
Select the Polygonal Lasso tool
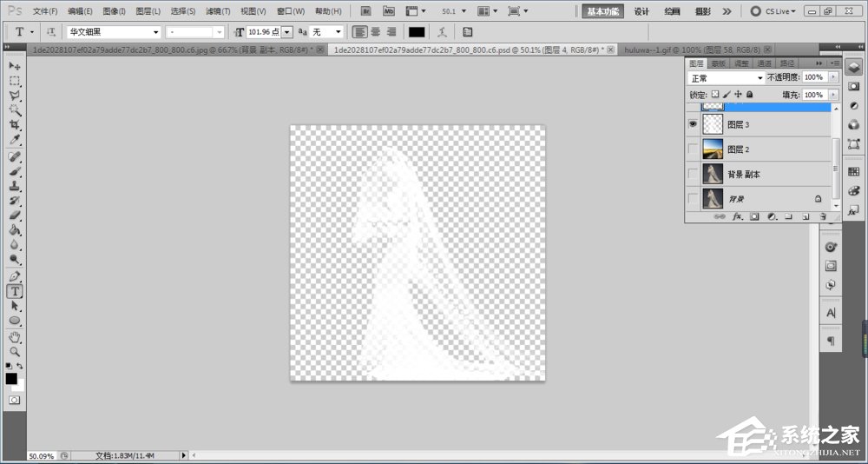tap(15, 96)
